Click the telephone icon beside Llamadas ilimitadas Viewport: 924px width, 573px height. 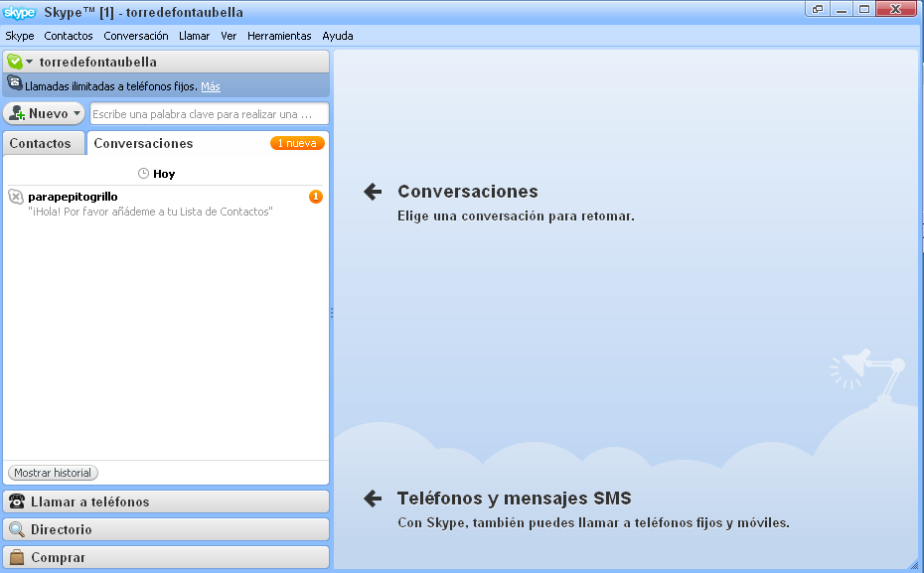pyautogui.click(x=15, y=83)
